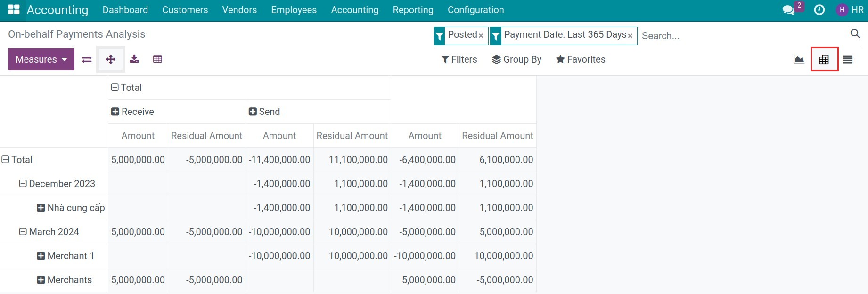Open the Vendors menu
Screen dimensions: 868x294
pos(239,10)
